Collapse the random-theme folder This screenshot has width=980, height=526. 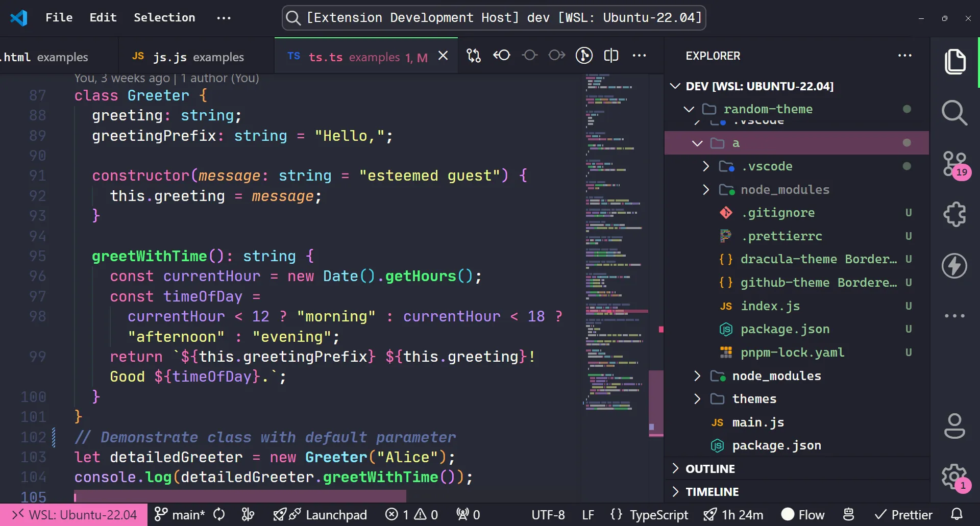click(x=796, y=109)
